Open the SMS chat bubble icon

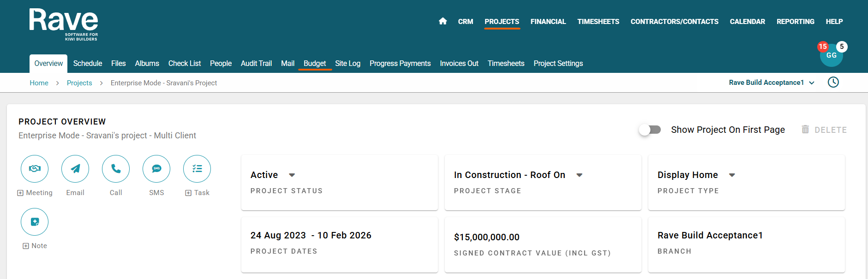pos(156,169)
